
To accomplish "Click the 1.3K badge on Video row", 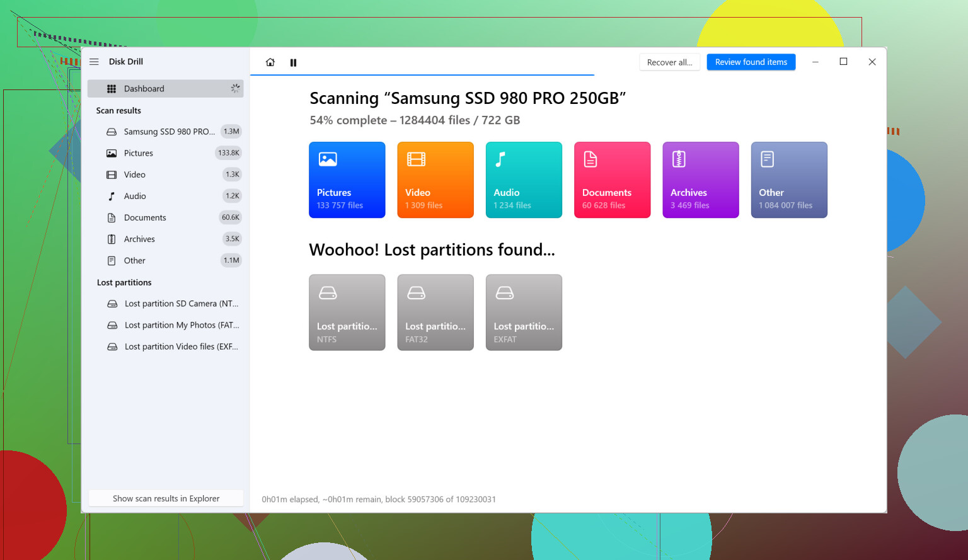I will tap(233, 174).
